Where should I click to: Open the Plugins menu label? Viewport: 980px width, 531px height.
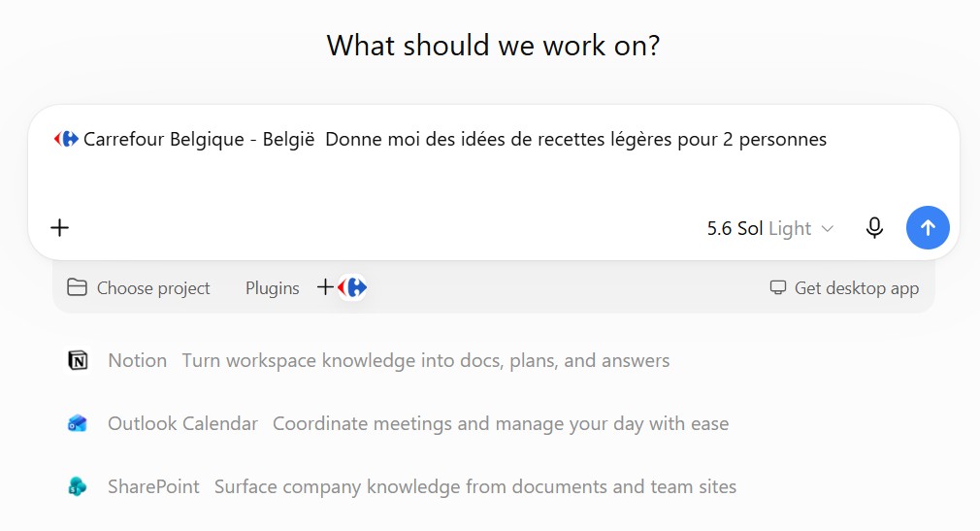[272, 288]
